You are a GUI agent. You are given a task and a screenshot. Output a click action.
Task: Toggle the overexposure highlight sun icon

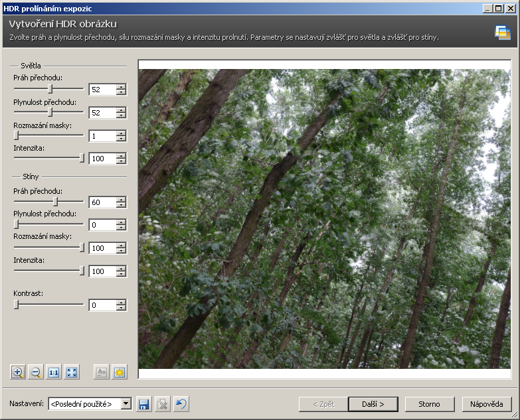pos(119,372)
